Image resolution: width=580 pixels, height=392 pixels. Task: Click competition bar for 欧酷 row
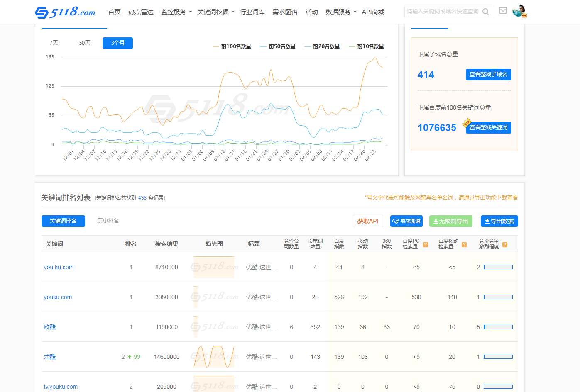pos(498,327)
